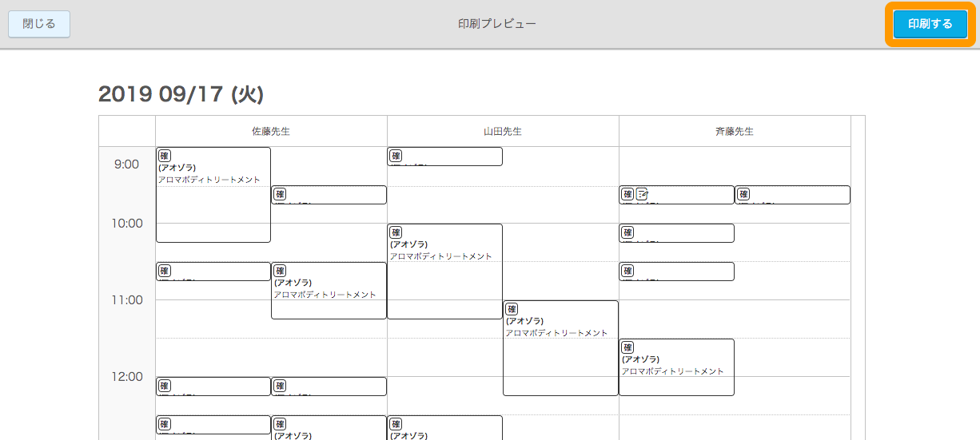
Task: Click 確 icon on 斉藤先生 10:30 appointment
Action: 627,271
